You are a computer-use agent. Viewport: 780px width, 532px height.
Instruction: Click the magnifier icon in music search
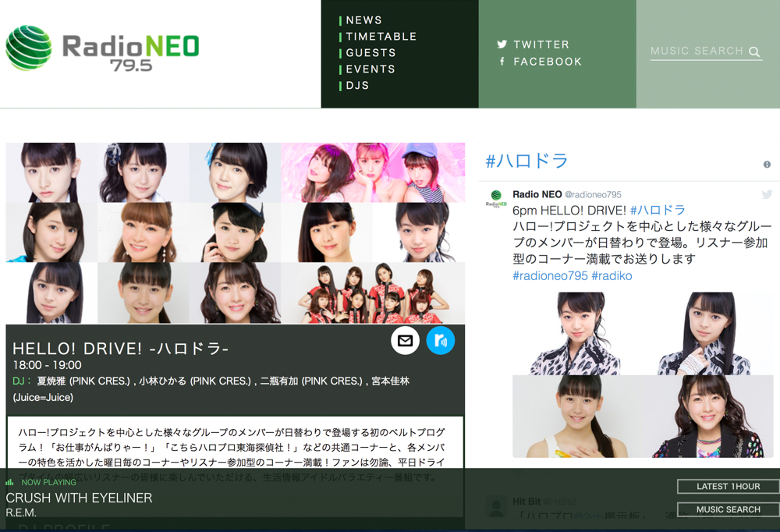click(754, 51)
